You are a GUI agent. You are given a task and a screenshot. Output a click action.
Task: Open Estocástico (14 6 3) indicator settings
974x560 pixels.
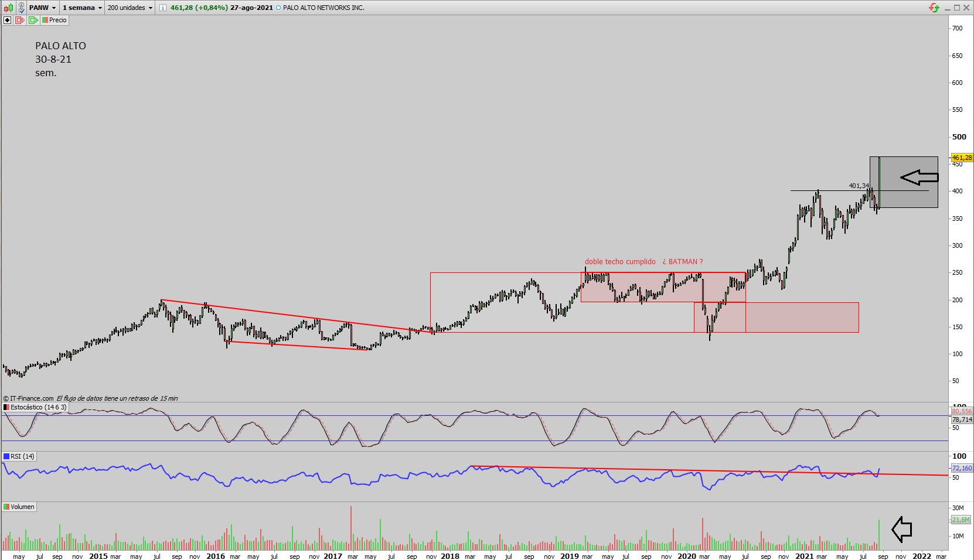pos(39,407)
